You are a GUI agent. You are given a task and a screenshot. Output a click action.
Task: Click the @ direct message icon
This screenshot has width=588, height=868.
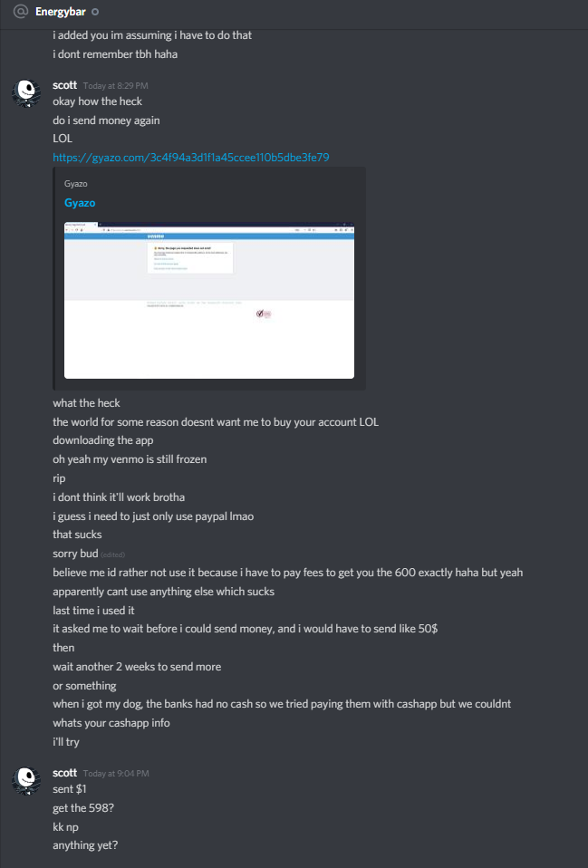point(21,12)
